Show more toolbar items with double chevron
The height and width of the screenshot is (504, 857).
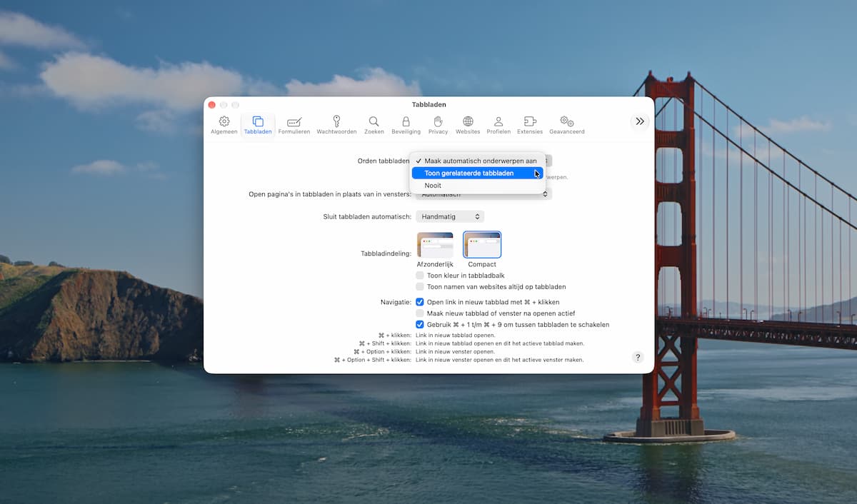(640, 121)
